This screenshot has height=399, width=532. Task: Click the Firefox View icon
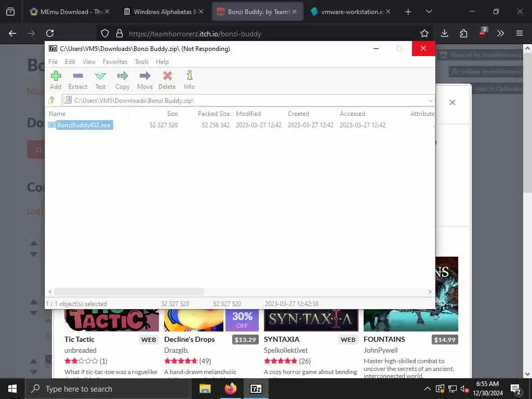10,12
